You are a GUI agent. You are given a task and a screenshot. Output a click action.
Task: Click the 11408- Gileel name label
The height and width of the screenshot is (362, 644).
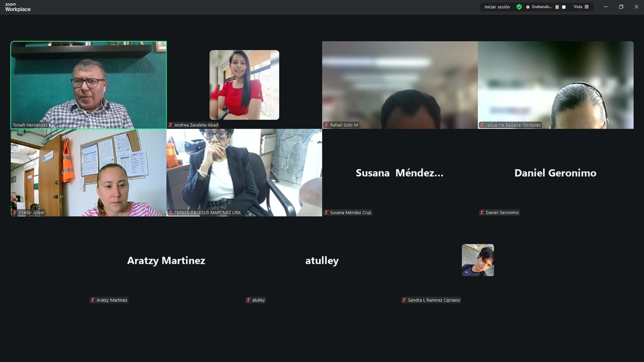tap(31, 213)
